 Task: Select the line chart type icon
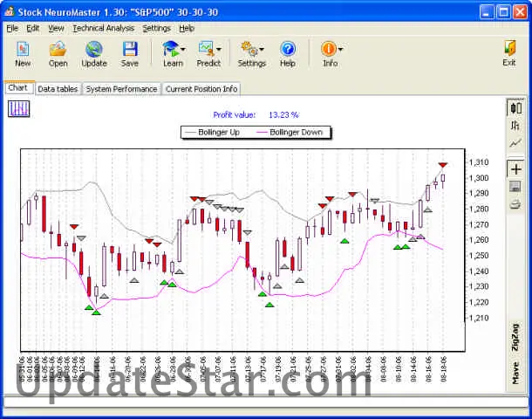515,143
